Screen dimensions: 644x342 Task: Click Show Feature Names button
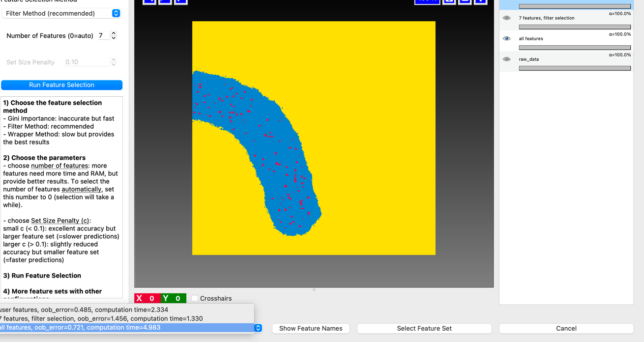(311, 328)
